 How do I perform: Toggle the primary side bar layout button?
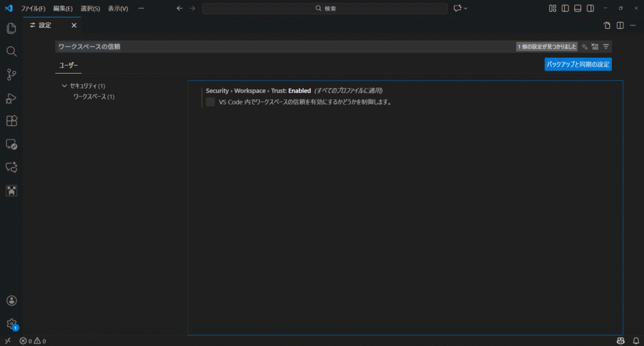click(x=565, y=8)
